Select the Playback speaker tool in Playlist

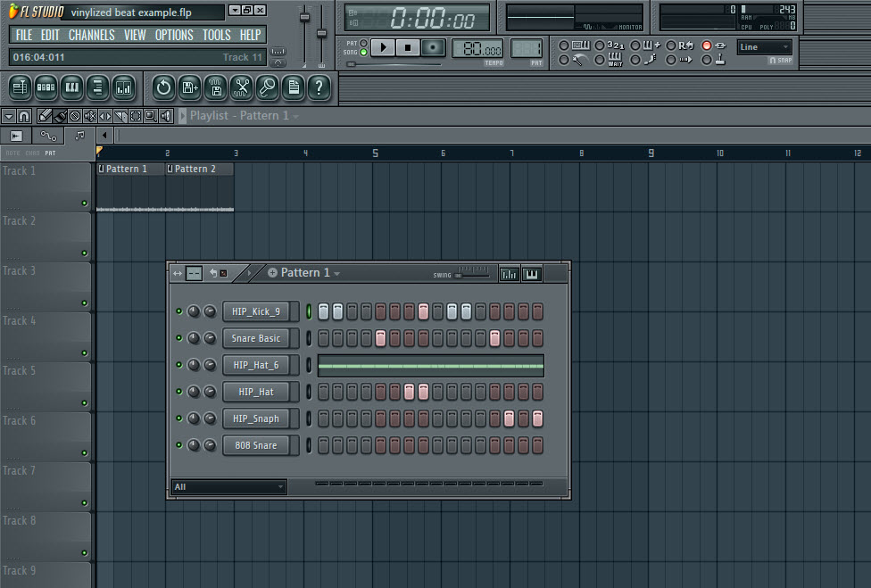tap(165, 116)
